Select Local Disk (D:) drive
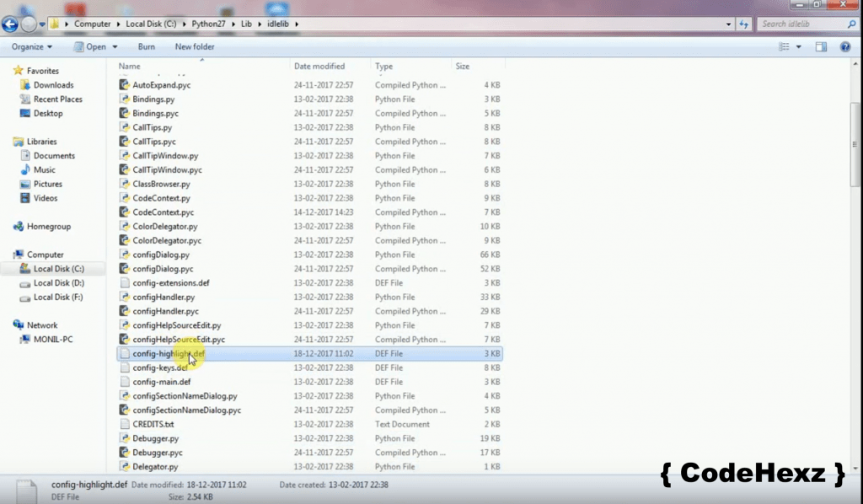This screenshot has width=863, height=504. coord(58,283)
